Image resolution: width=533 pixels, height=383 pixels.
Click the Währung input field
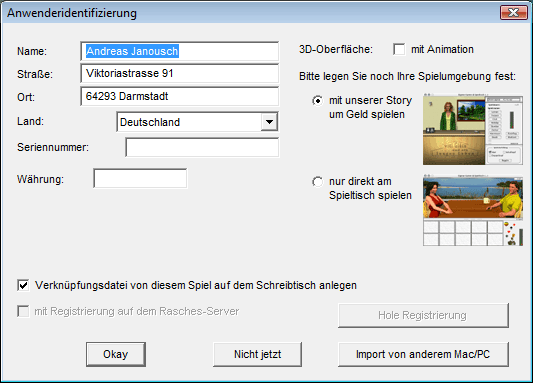140,178
